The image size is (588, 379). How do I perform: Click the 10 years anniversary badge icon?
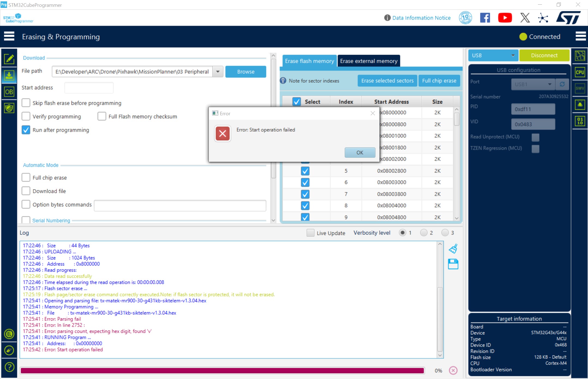pos(465,18)
